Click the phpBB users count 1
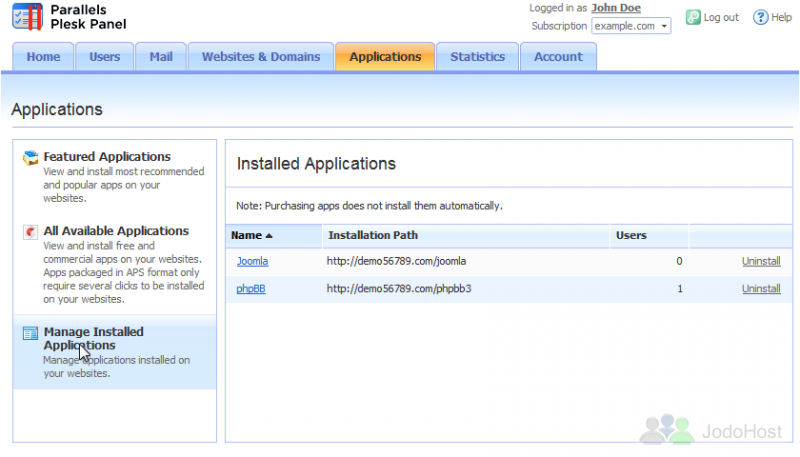The width and height of the screenshot is (800, 457). (x=680, y=289)
